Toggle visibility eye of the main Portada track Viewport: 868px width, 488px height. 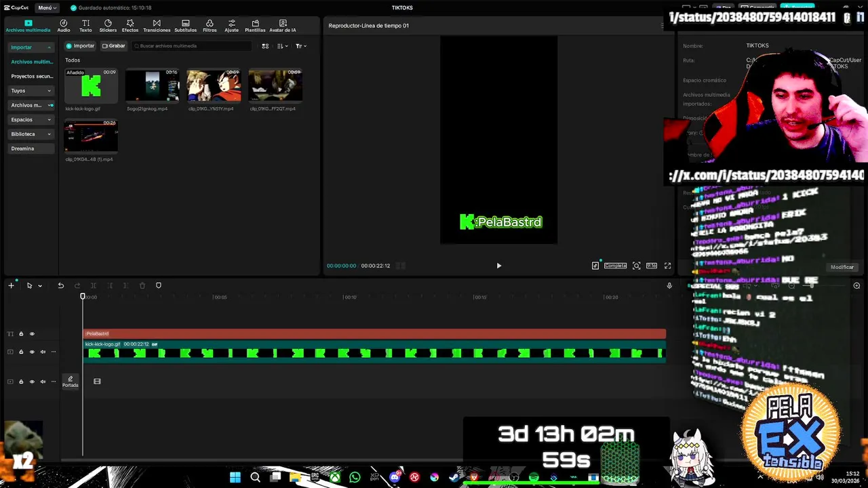(x=31, y=382)
